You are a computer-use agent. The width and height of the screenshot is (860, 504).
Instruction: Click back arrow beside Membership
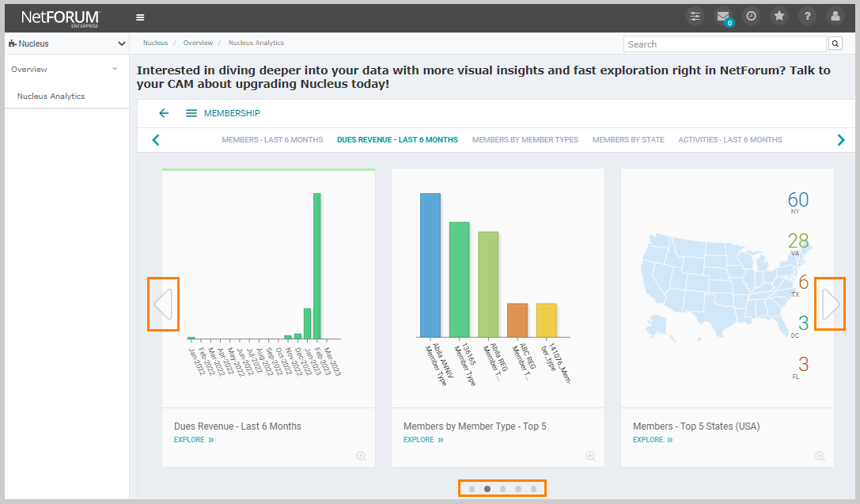point(164,113)
